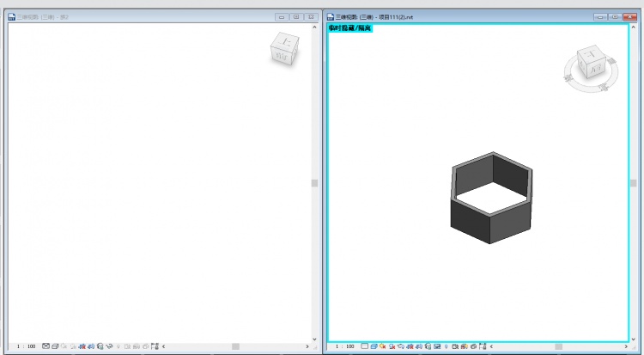The height and width of the screenshot is (355, 644).
Task: Click down arrow of 项目111(2).rvt vertical scrollbar
Action: pos(634,339)
